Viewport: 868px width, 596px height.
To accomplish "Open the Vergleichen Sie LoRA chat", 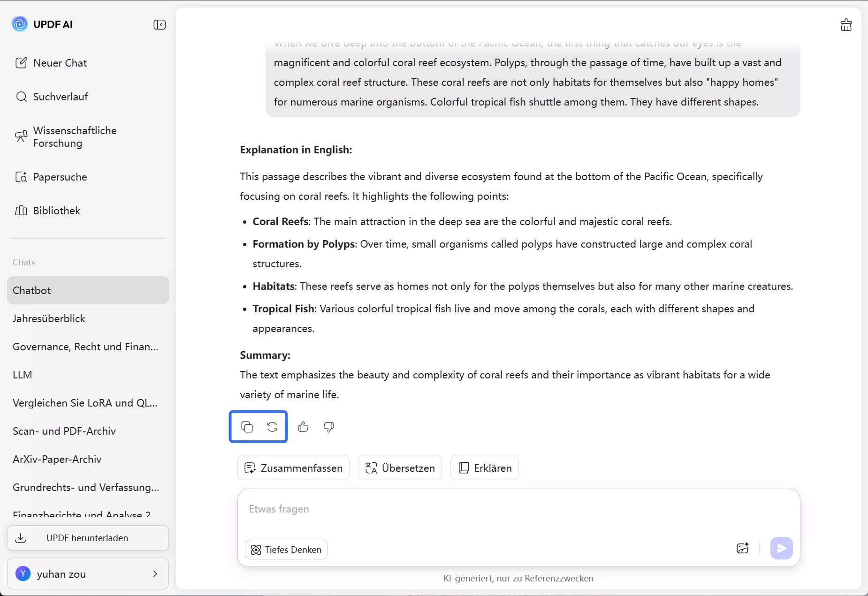I will coord(88,403).
